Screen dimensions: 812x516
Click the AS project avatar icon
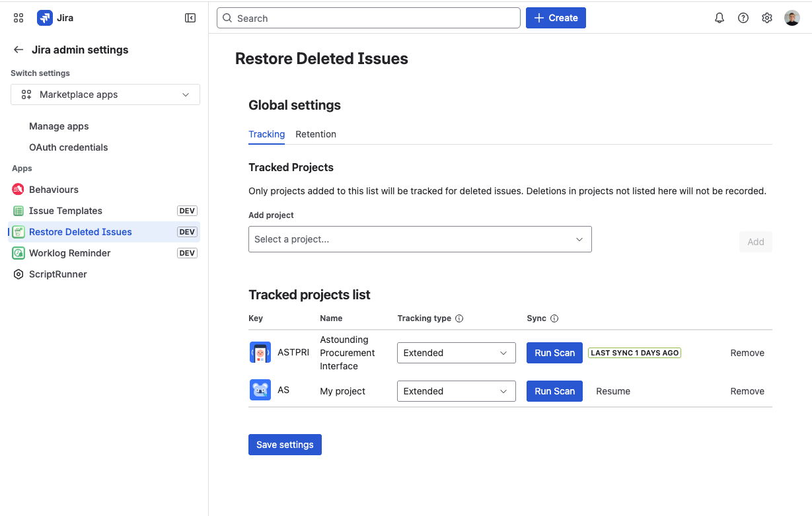[x=260, y=390]
